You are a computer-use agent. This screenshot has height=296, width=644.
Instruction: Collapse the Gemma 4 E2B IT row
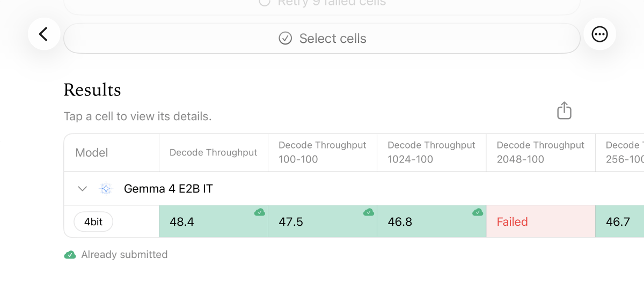coord(82,189)
